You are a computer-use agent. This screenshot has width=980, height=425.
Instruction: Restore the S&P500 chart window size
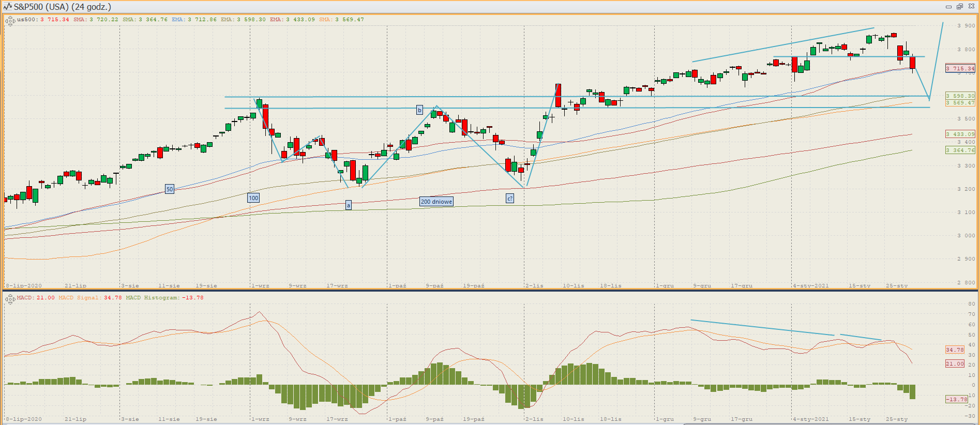(959, 7)
